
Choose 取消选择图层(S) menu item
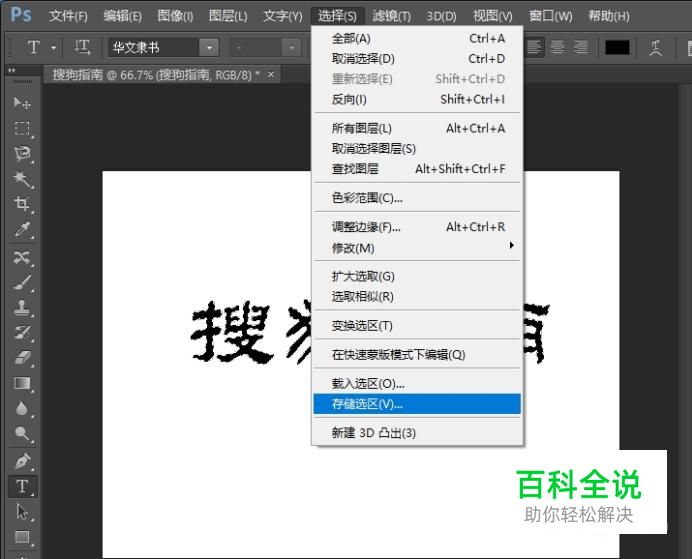(417, 149)
